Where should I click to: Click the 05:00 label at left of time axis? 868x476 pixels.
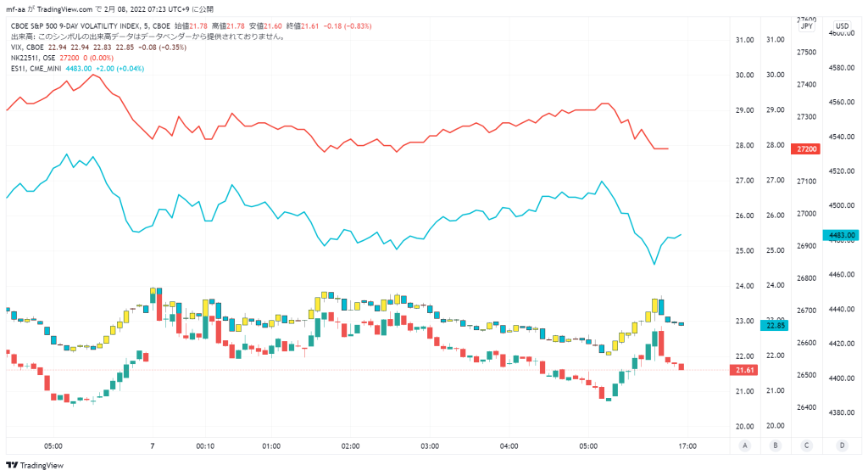pos(53,446)
